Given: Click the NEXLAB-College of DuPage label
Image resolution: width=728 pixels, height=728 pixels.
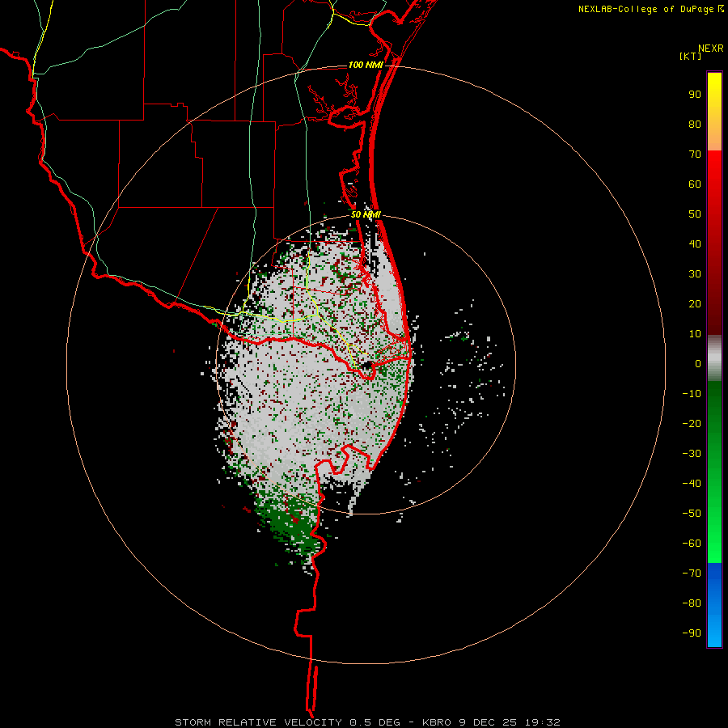Looking at the screenshot, I should (650, 9).
